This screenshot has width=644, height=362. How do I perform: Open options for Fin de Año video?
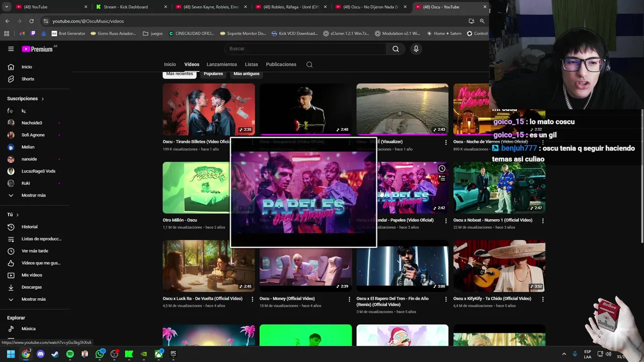pyautogui.click(x=446, y=299)
